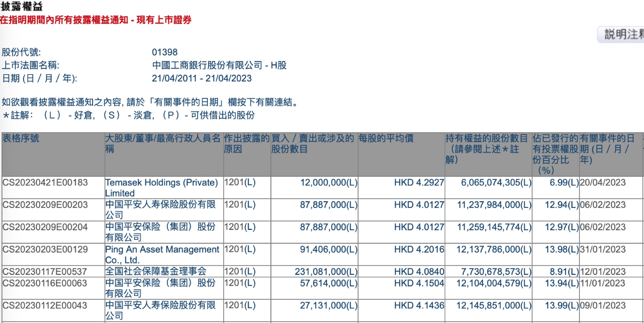
Task: Click the average price HKD 4.0840
Action: pyautogui.click(x=419, y=271)
